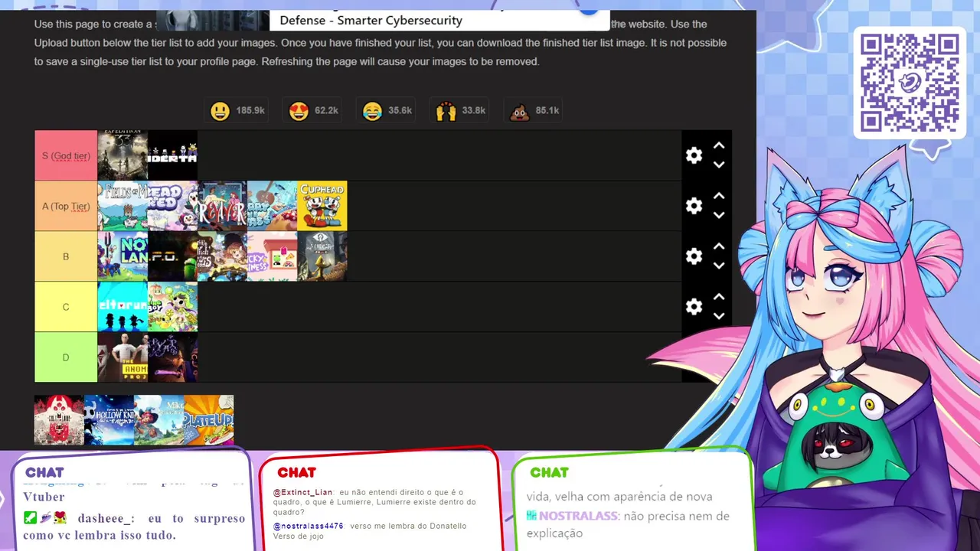Select the B tier label cell

66,256
